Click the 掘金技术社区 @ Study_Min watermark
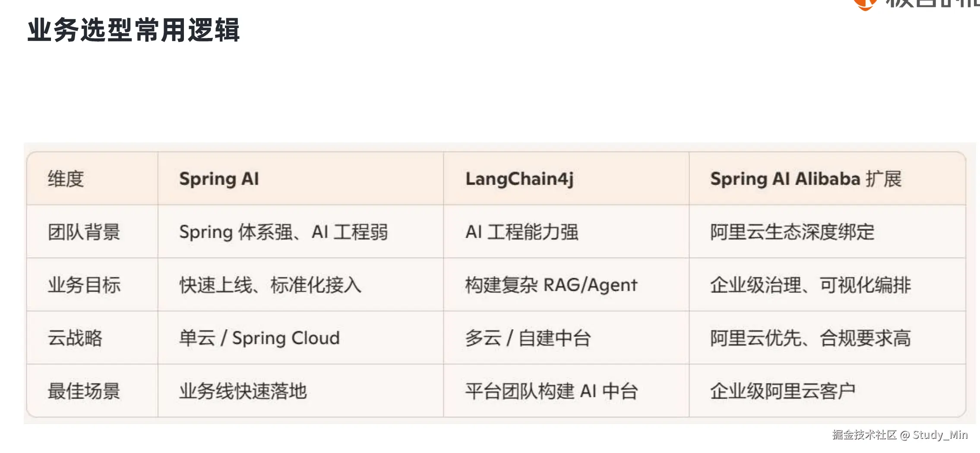The width and height of the screenshot is (980, 453). tap(900, 435)
